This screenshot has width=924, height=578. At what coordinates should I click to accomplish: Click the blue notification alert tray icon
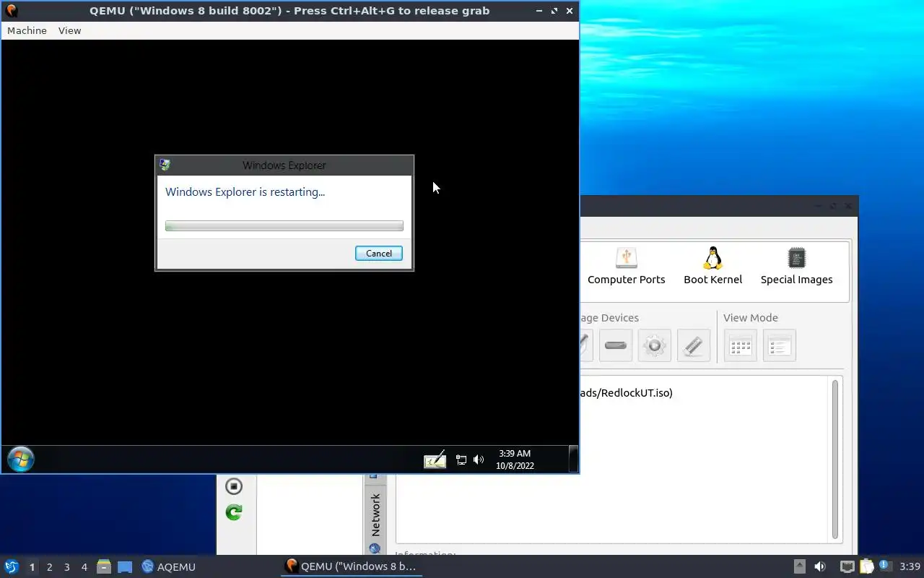[885, 566]
